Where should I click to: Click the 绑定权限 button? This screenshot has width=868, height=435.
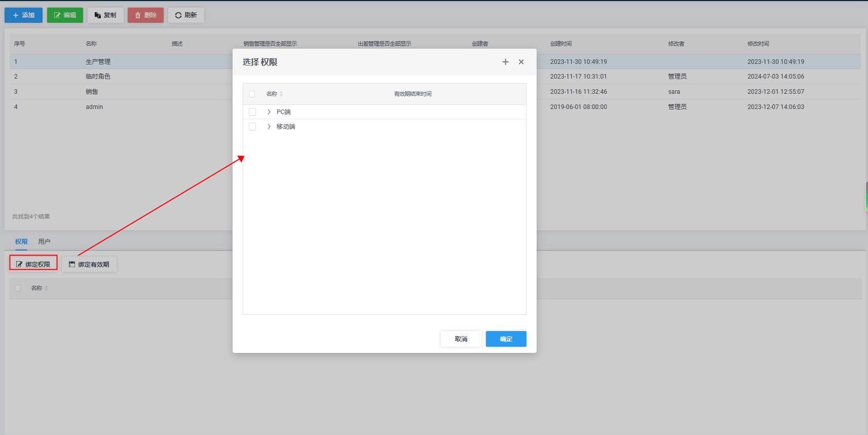click(33, 264)
